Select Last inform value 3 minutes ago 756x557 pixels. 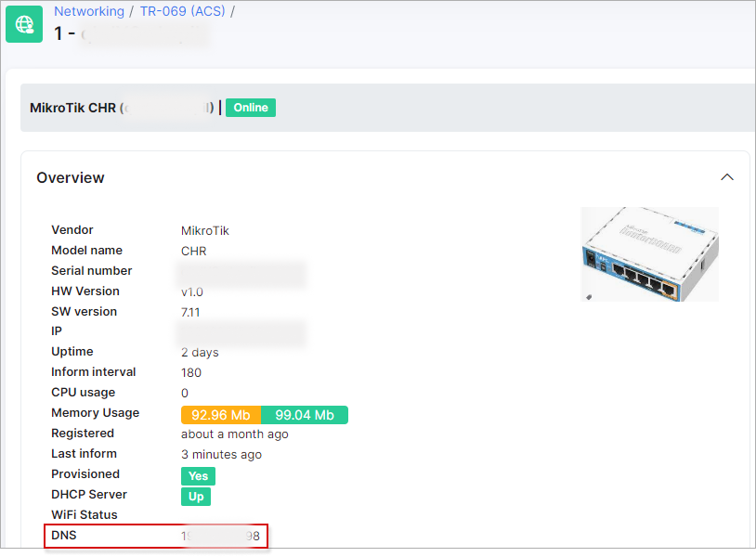[x=221, y=454]
